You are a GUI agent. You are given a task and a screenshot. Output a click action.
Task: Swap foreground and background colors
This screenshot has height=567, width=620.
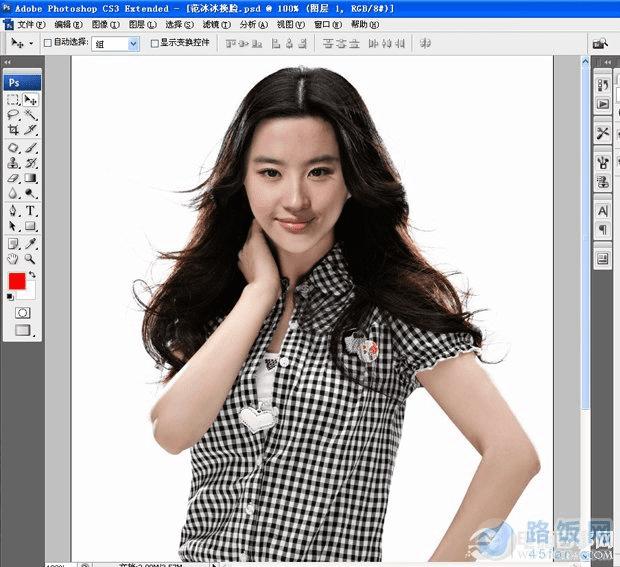[32, 274]
